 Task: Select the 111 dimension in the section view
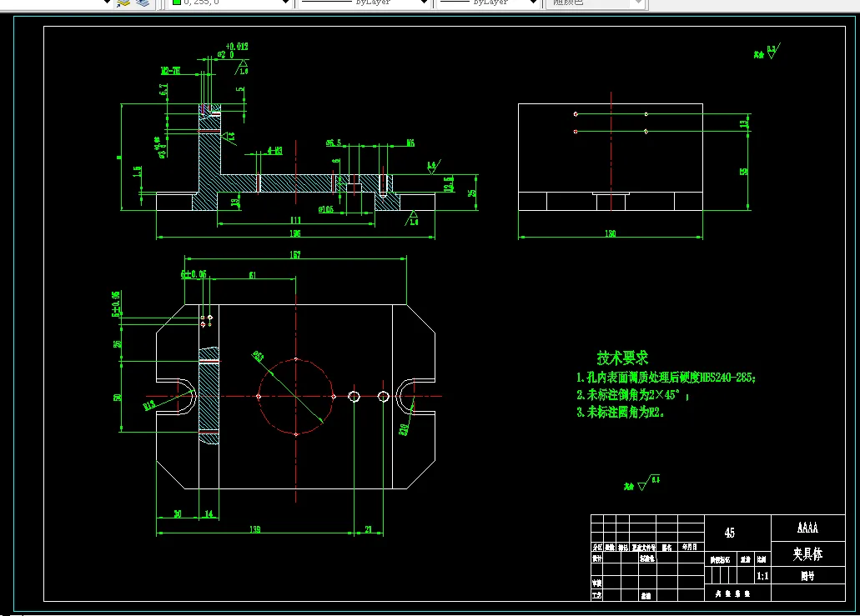click(x=295, y=220)
